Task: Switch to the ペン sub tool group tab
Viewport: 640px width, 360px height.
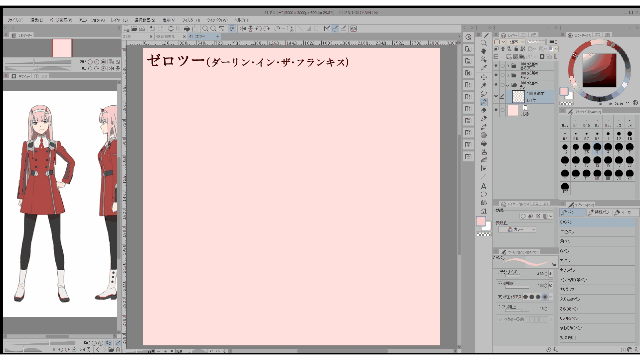Action: (573, 212)
